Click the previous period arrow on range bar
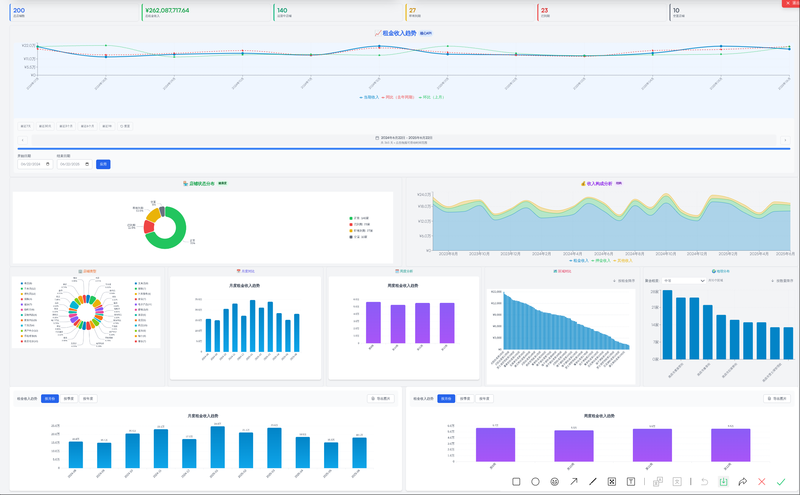The width and height of the screenshot is (800, 495). 22,140
